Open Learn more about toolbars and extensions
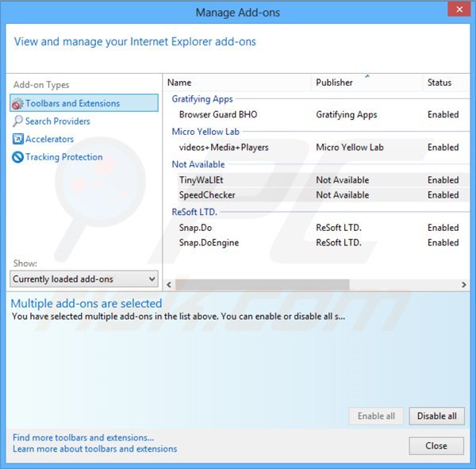The width and height of the screenshot is (476, 469). [x=94, y=448]
